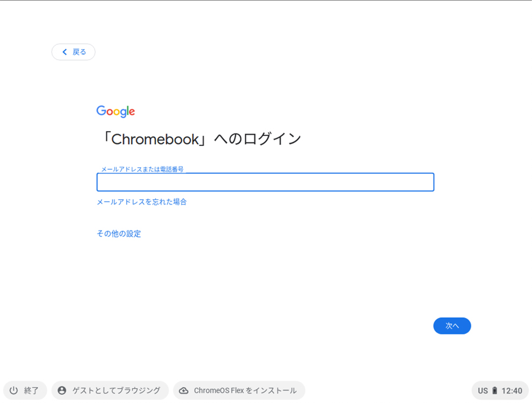Select the 終了 shutdown label

(31, 391)
